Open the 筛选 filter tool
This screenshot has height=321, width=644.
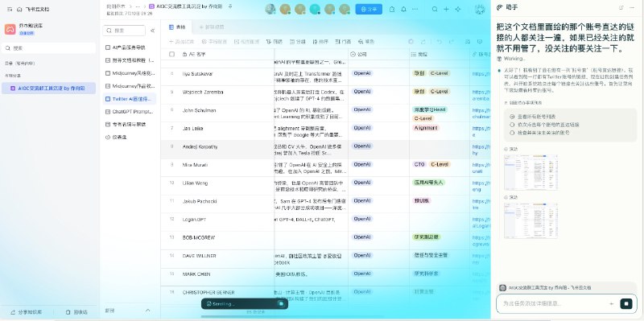275,42
